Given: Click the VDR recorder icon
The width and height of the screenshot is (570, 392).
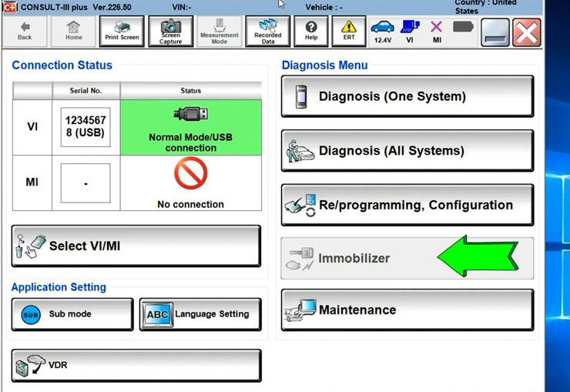Looking at the screenshot, I should (30, 366).
